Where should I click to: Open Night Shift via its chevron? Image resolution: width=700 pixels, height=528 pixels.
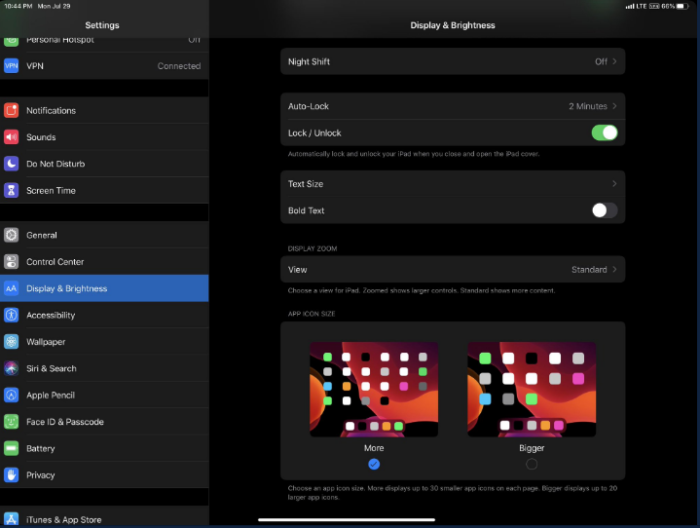(614, 61)
